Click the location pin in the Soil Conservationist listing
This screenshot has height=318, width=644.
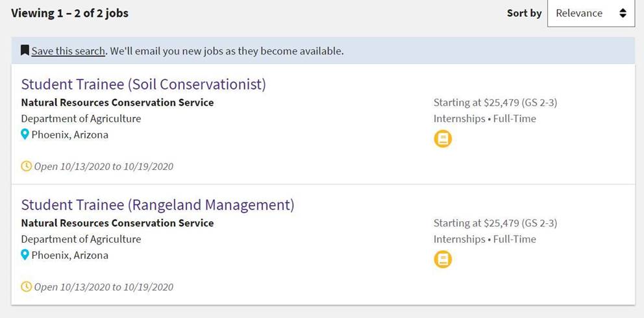pyautogui.click(x=25, y=135)
